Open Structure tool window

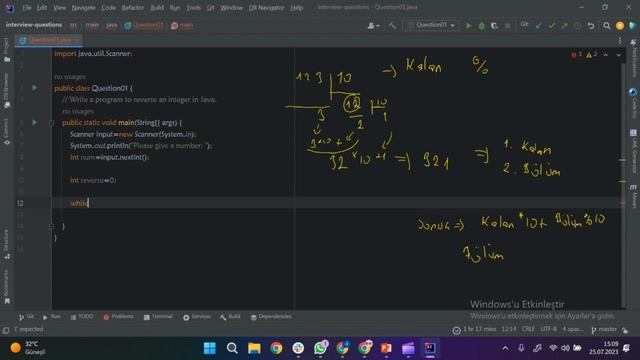tap(7, 244)
